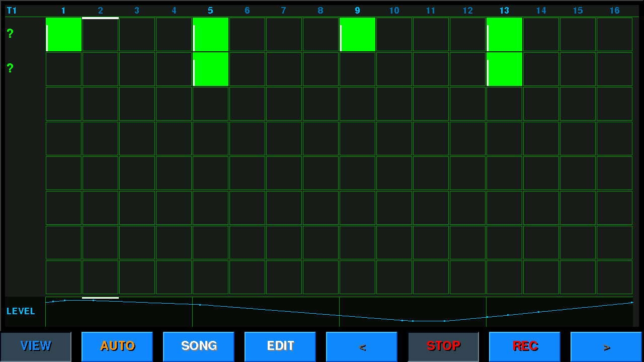Click the LEVEL curve point below step 5
The height and width of the screenshot is (362, 644).
pos(200,305)
